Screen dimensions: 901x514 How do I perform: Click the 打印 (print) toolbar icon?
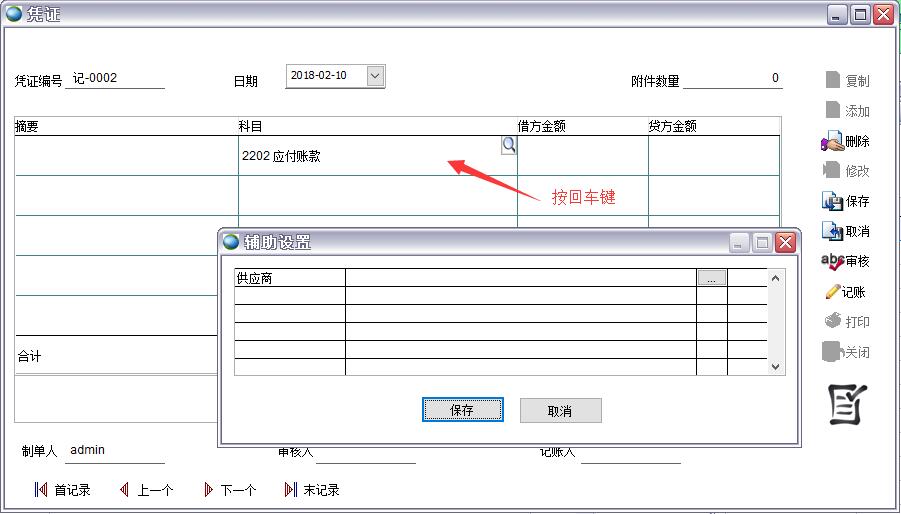pos(832,322)
